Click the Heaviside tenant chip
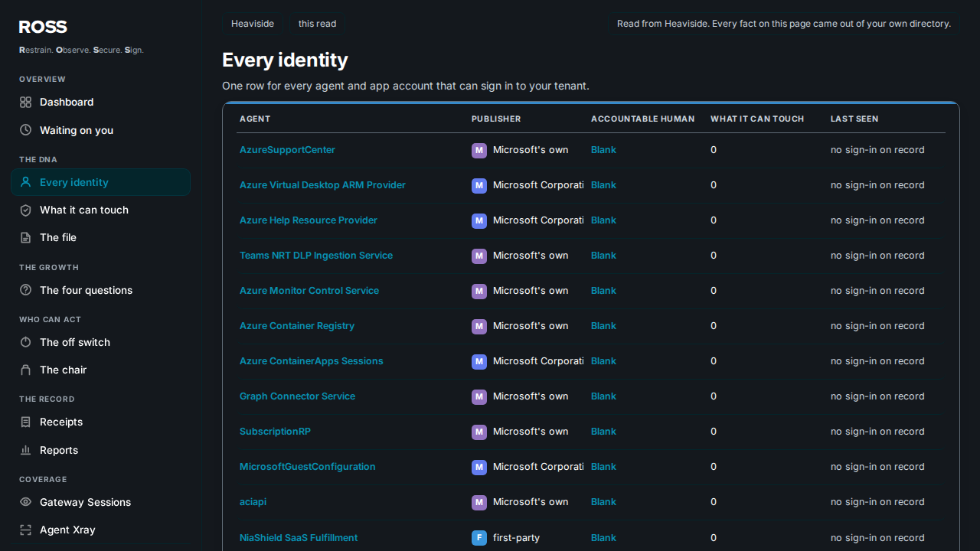Image resolution: width=980 pixels, height=551 pixels. (x=253, y=24)
